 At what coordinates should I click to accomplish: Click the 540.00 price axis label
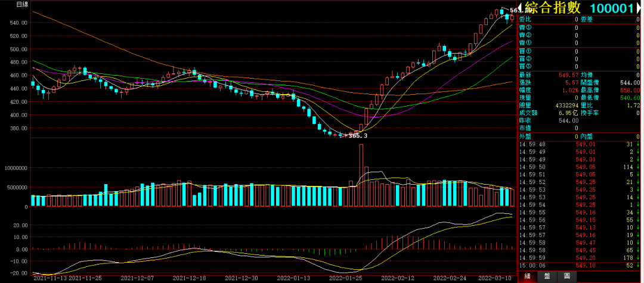pyautogui.click(x=19, y=23)
